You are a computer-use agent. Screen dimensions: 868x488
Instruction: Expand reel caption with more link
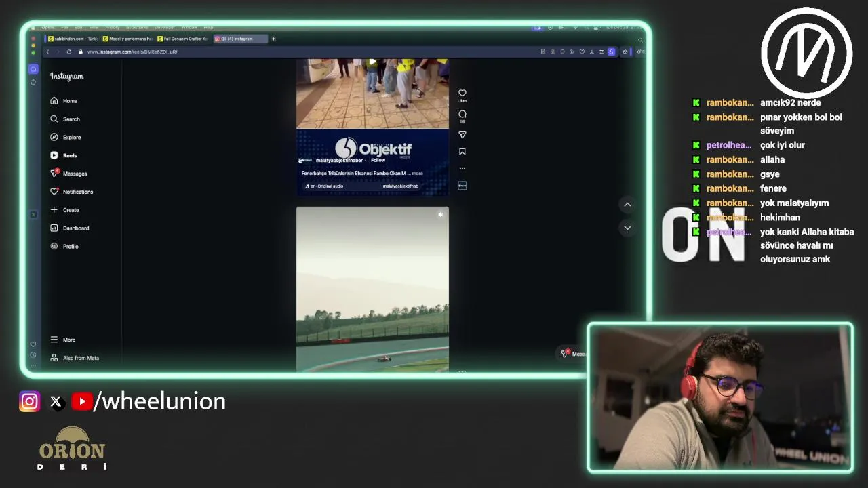pyautogui.click(x=417, y=174)
